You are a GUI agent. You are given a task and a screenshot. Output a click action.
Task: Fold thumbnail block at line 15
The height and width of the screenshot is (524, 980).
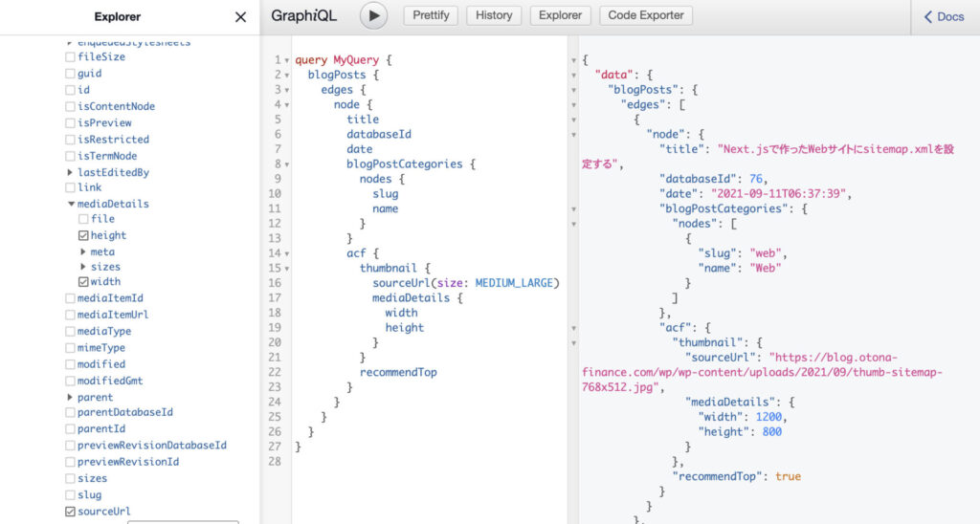pos(287,270)
